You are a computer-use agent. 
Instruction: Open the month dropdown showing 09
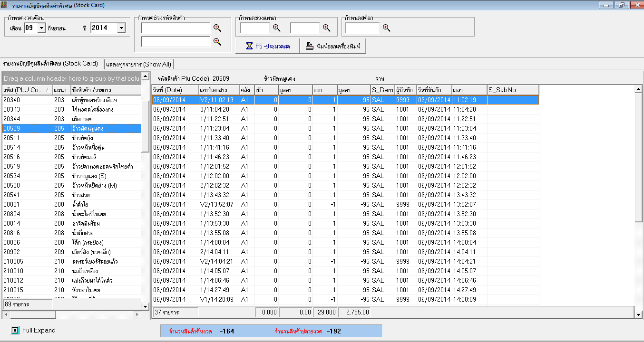coord(41,28)
